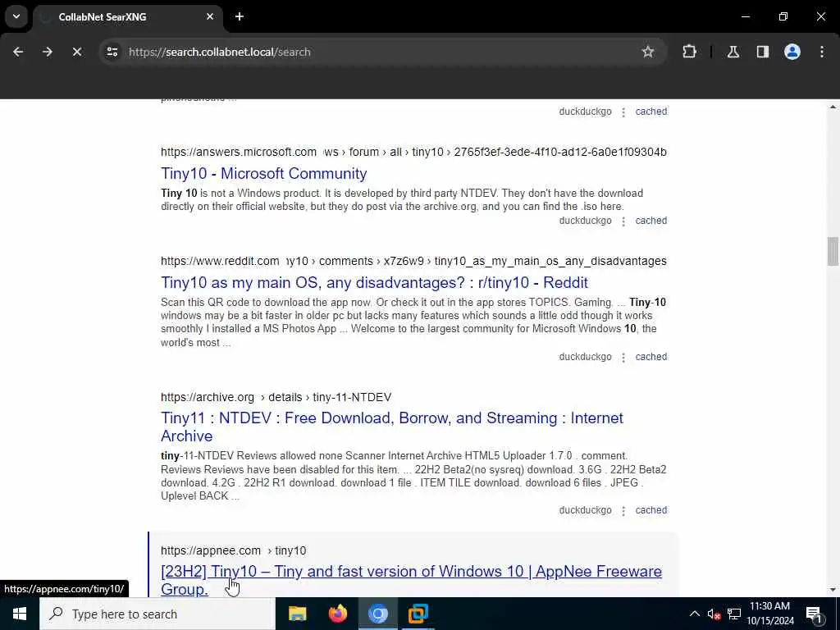Expand the tab search dropdown
The height and width of the screenshot is (630, 840).
coord(16,16)
